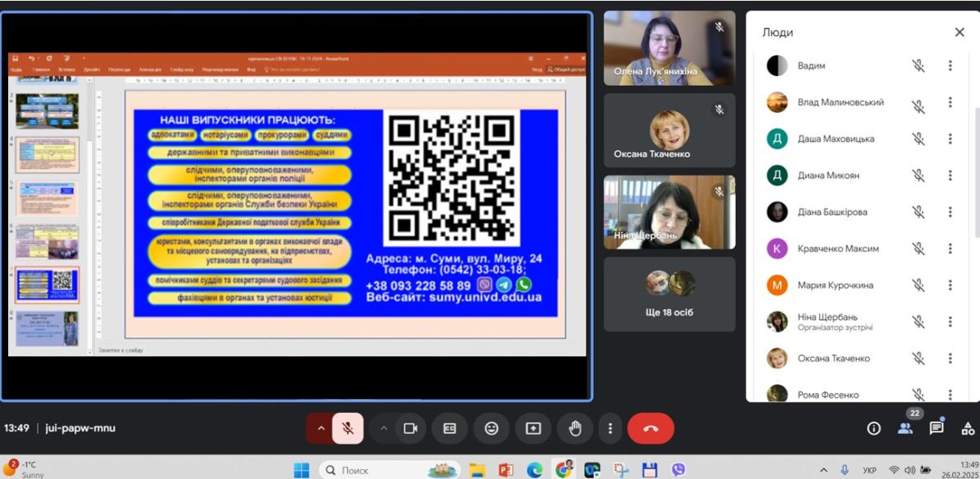Mute icon next to Диана Микоян

click(x=918, y=176)
